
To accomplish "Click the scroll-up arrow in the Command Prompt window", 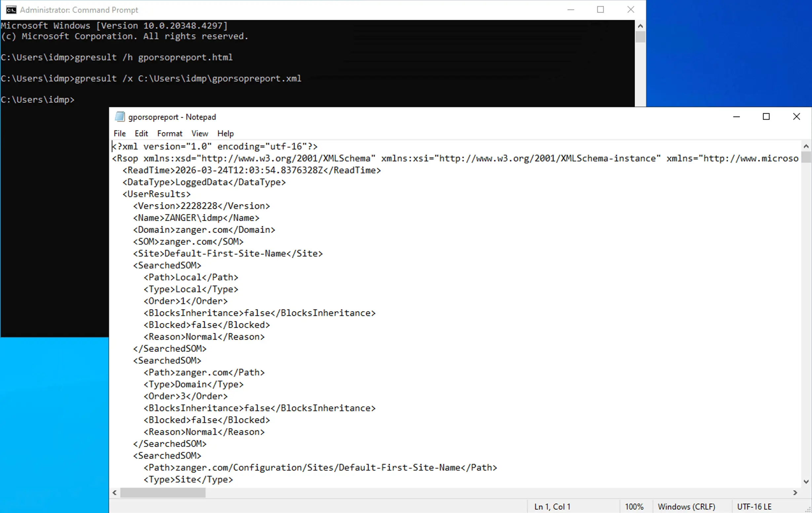I will pyautogui.click(x=640, y=25).
